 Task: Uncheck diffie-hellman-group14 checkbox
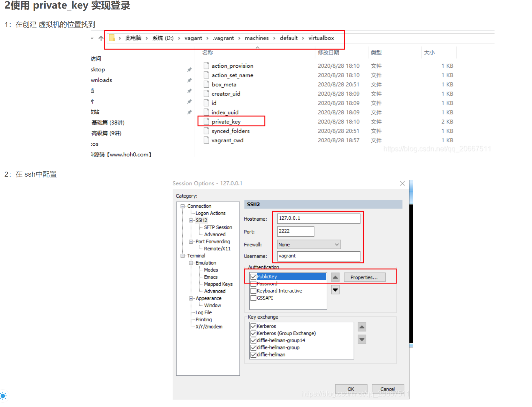tap(253, 341)
